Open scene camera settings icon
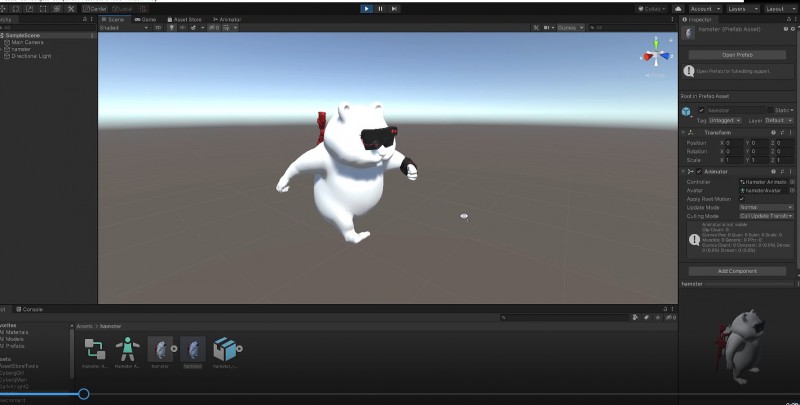This screenshot has width=800, height=405. click(548, 28)
